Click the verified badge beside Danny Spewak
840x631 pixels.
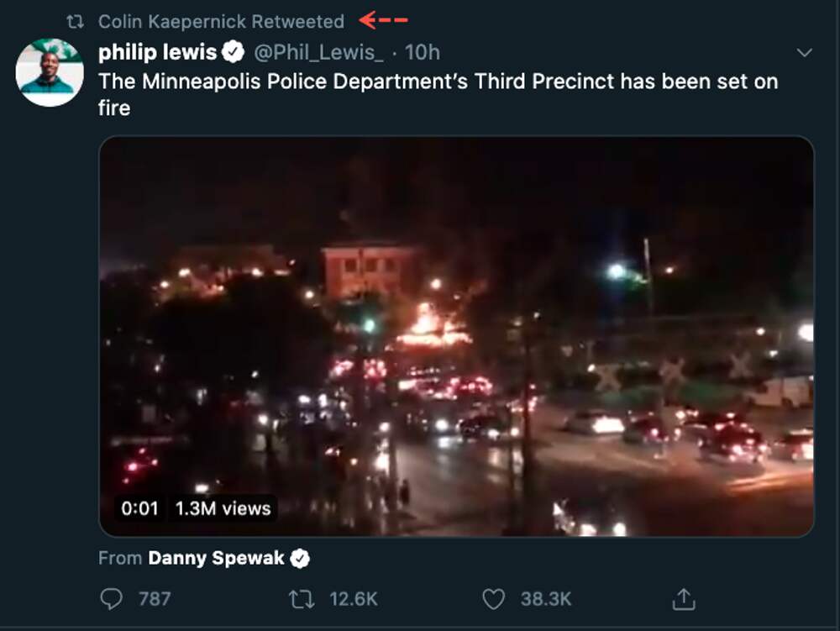300,558
